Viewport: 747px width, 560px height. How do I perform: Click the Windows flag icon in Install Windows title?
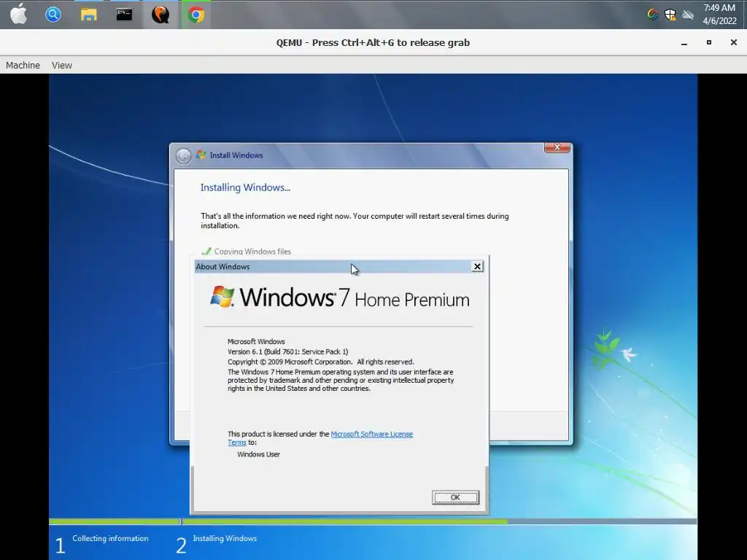(x=201, y=155)
